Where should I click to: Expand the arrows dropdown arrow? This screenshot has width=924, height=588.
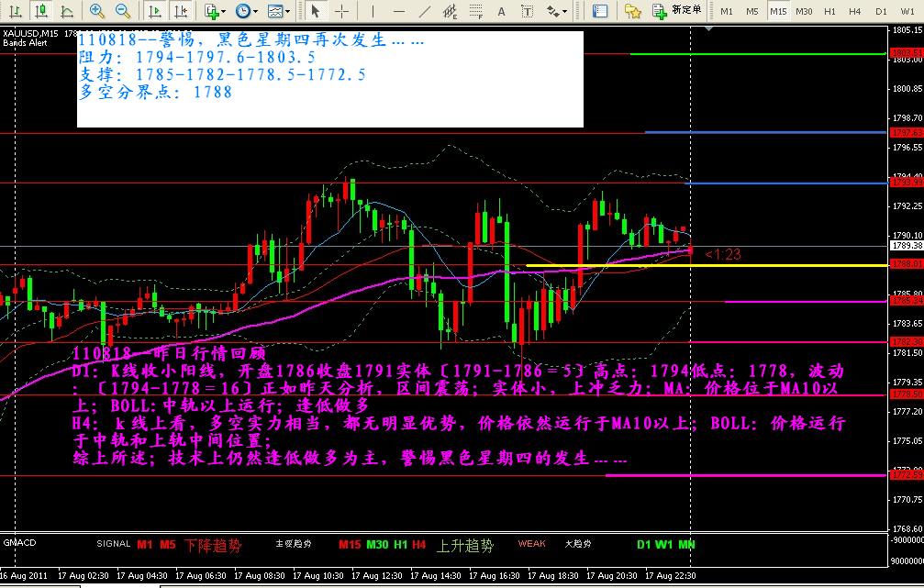point(565,11)
